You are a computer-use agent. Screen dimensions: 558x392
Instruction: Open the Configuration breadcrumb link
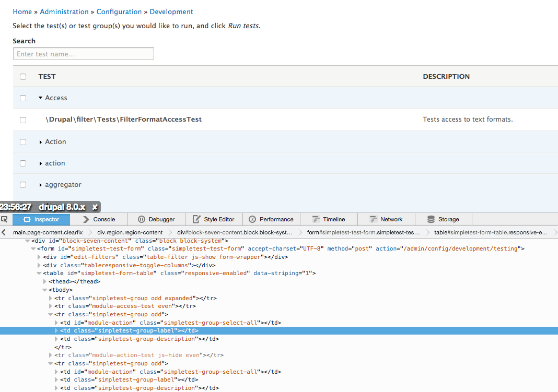coord(119,11)
